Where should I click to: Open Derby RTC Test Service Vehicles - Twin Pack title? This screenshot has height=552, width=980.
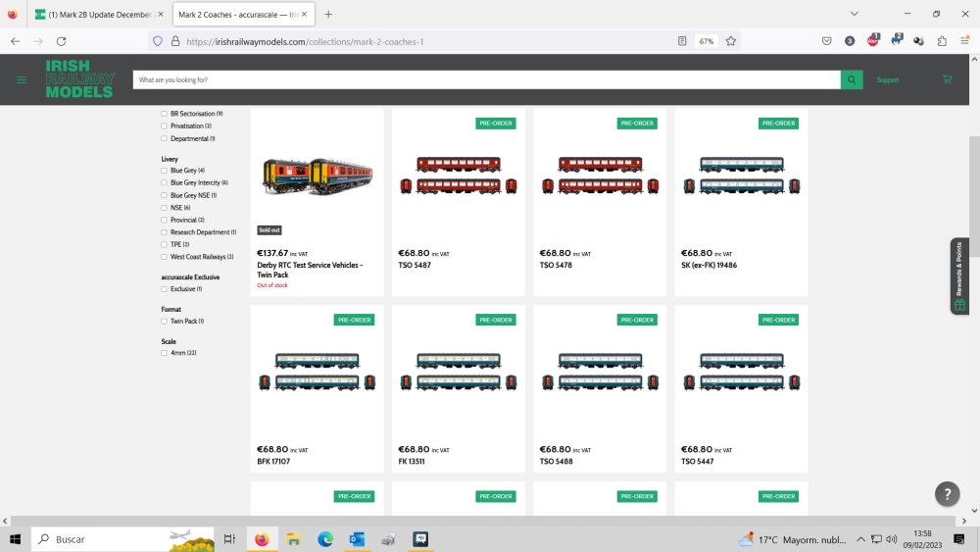tap(310, 270)
